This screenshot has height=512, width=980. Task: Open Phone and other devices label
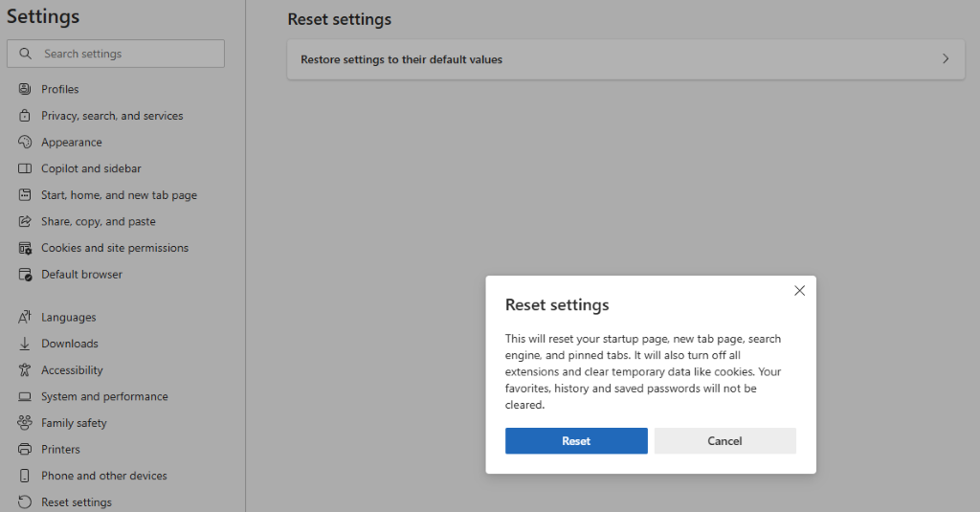tap(103, 476)
